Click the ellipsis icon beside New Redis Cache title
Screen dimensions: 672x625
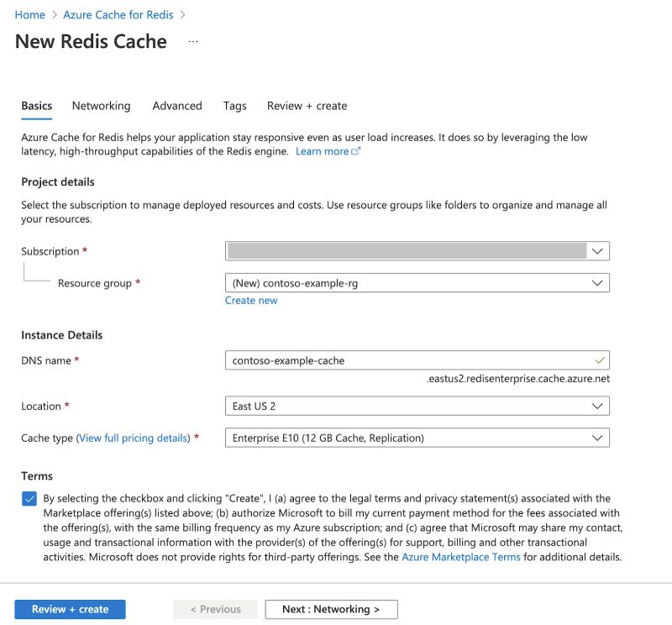tap(192, 41)
